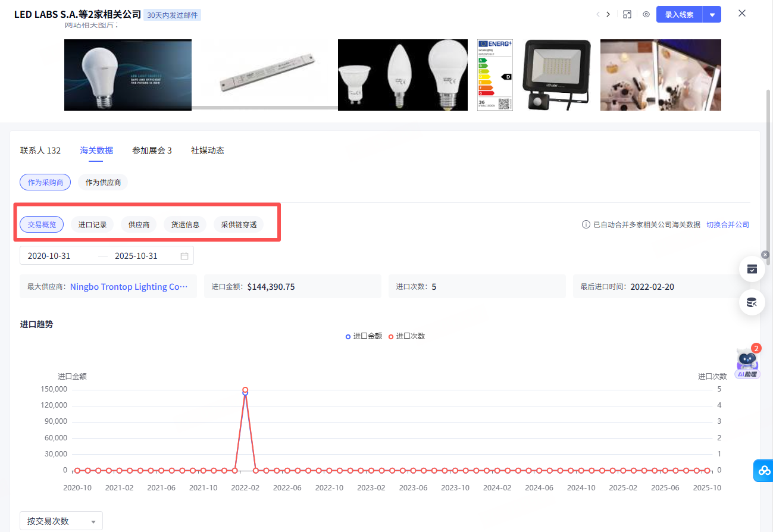Close the detail panel with X
The width and height of the screenshot is (773, 532).
pyautogui.click(x=741, y=14)
